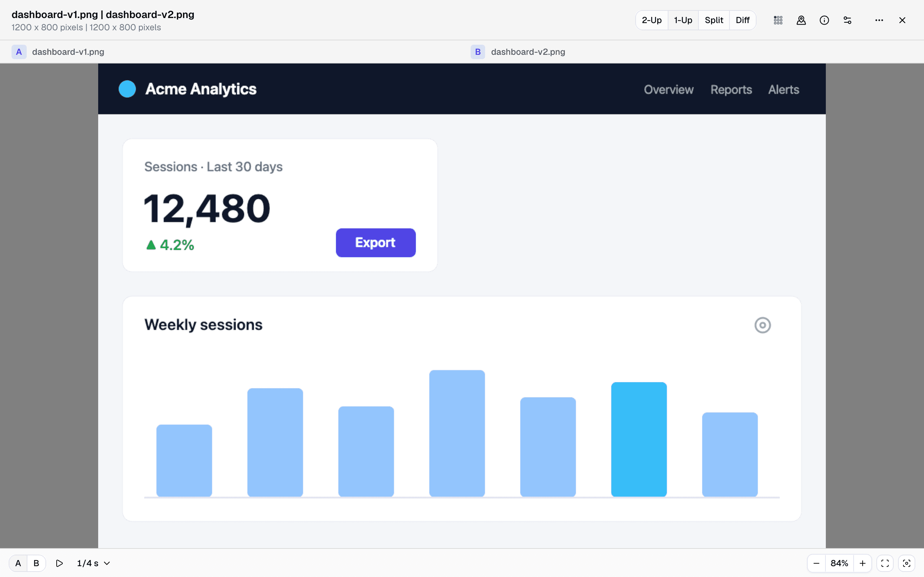The image size is (924, 577).
Task: Select the Diff comparison mode
Action: point(742,20)
